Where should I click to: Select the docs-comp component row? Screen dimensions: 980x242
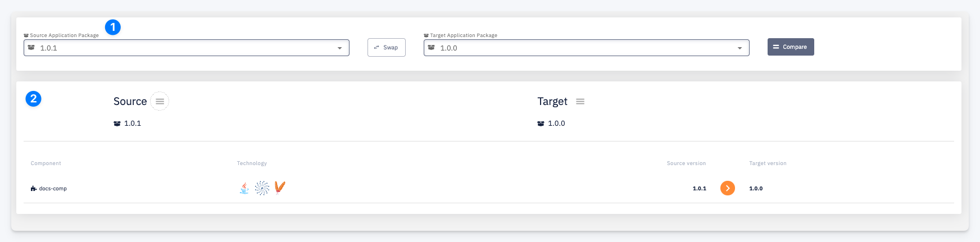point(489,189)
